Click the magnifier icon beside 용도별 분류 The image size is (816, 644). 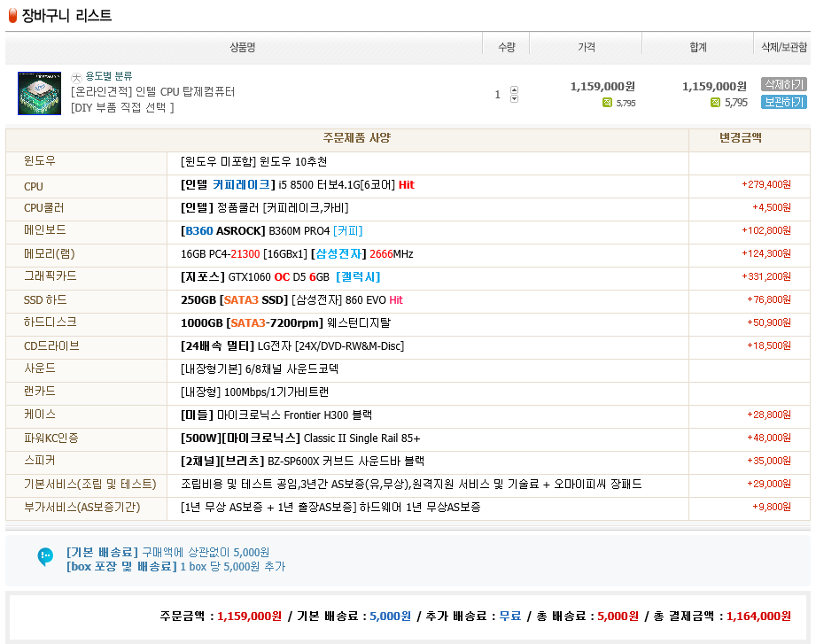click(76, 77)
